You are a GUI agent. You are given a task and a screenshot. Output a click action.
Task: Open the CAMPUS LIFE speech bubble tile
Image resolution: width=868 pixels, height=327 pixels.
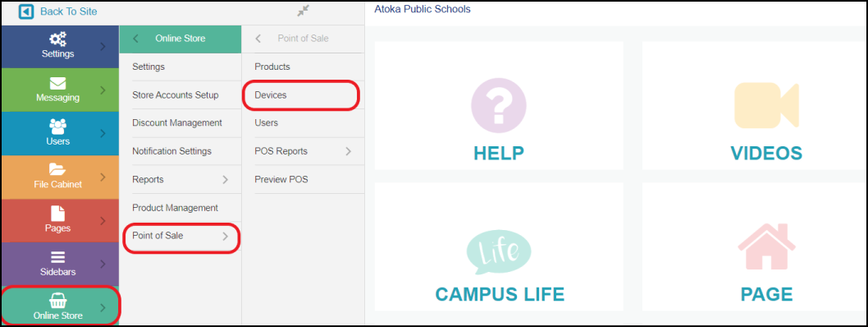pos(499,246)
